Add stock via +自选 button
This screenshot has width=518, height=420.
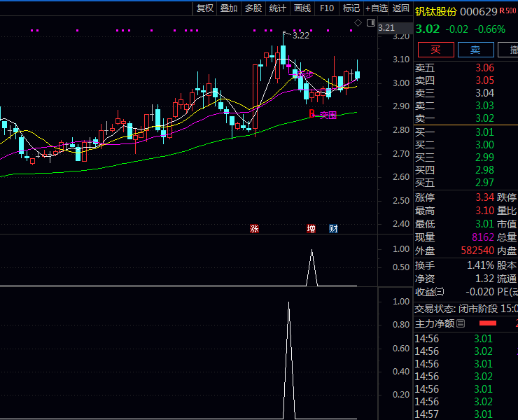coord(376,8)
